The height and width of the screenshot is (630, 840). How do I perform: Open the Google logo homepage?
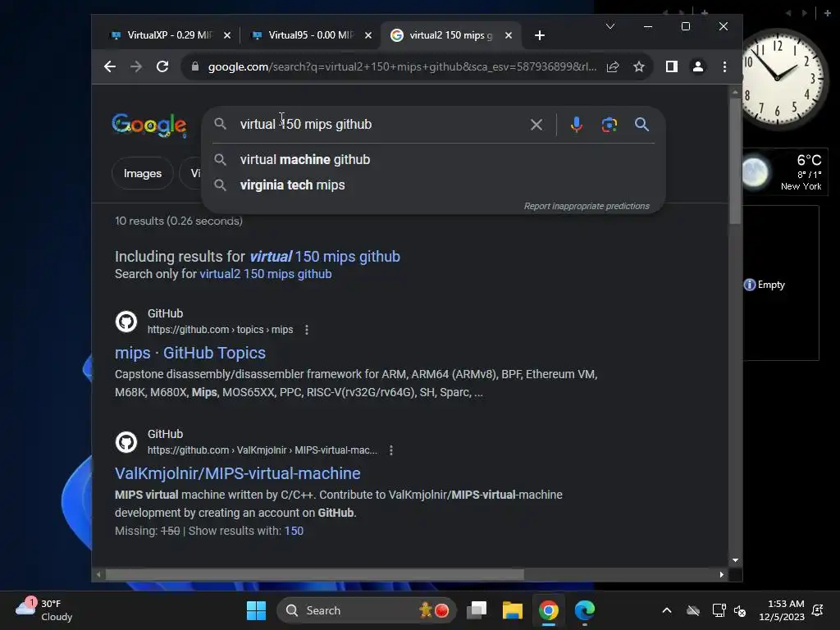(149, 126)
